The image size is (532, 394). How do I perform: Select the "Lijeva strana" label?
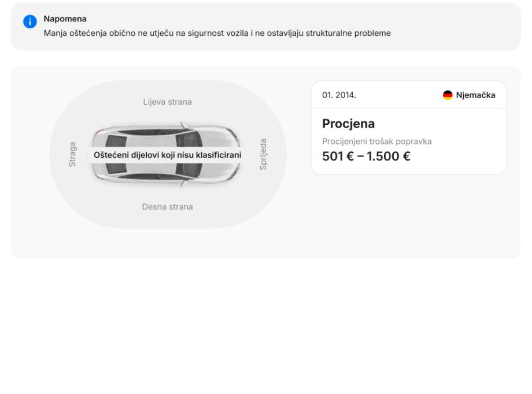pos(168,102)
